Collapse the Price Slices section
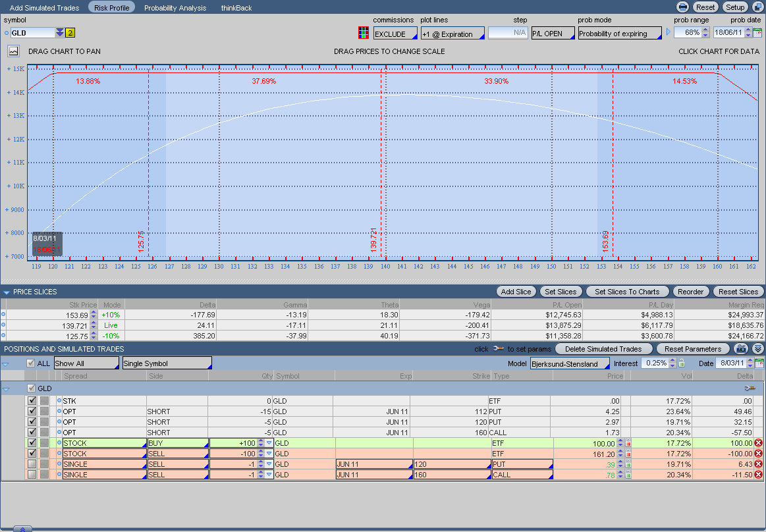Viewport: 766px width, 532px height. tap(6, 292)
